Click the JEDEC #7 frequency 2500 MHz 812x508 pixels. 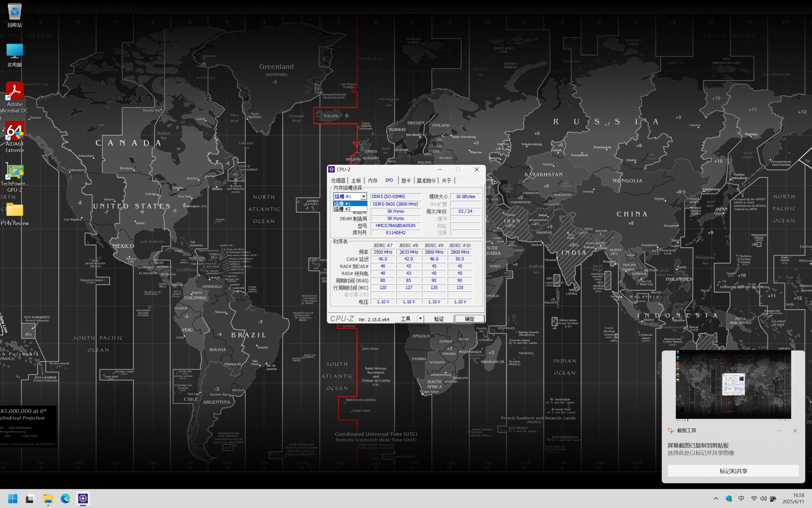coord(383,252)
